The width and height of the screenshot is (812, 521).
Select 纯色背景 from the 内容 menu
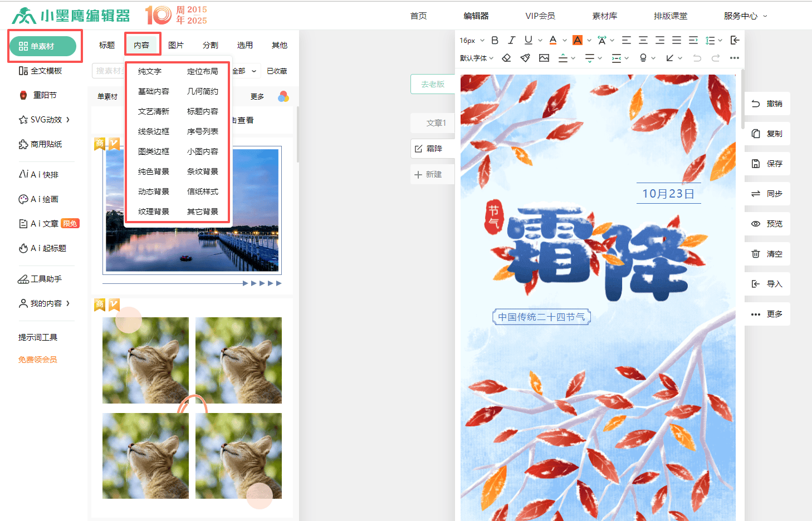(x=154, y=171)
